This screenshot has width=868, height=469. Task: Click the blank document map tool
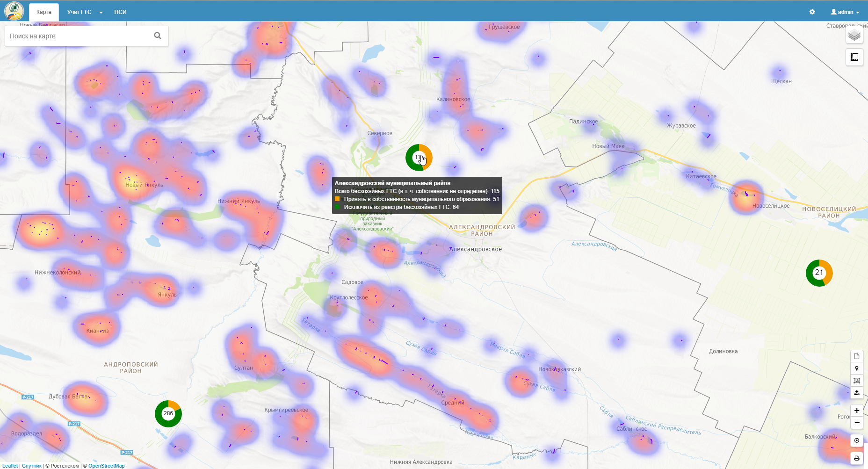click(x=856, y=356)
